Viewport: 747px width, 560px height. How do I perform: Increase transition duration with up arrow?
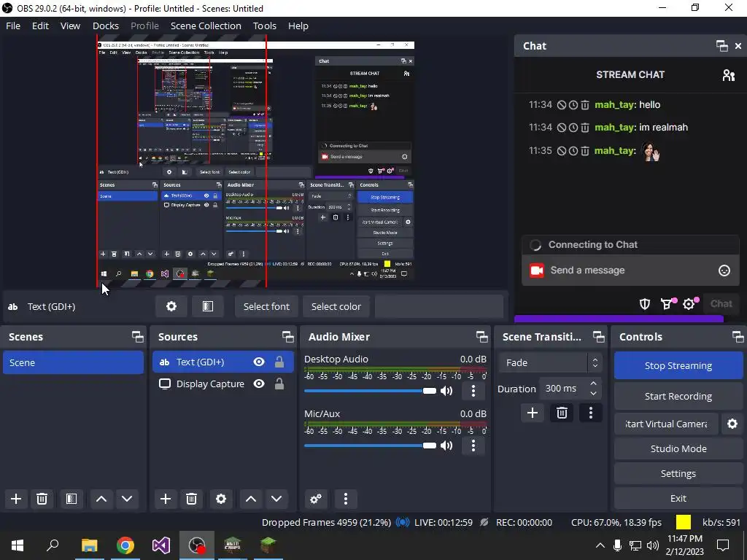pyautogui.click(x=593, y=384)
